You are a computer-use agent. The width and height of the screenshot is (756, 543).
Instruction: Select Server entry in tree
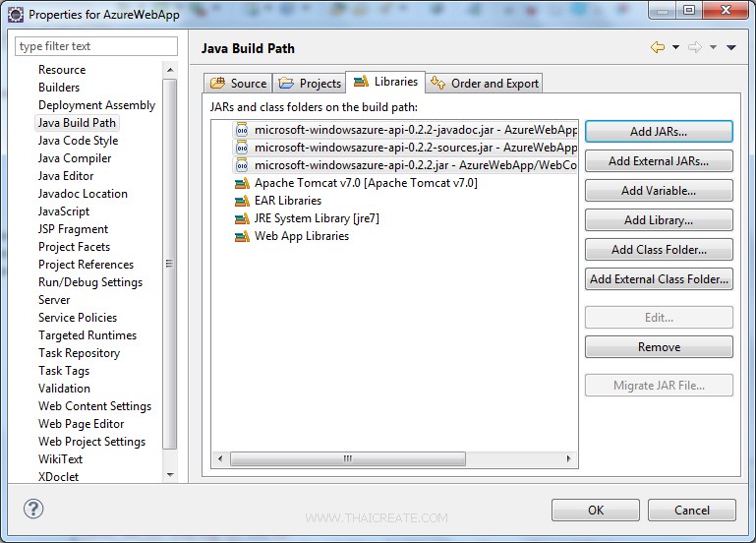click(x=54, y=300)
